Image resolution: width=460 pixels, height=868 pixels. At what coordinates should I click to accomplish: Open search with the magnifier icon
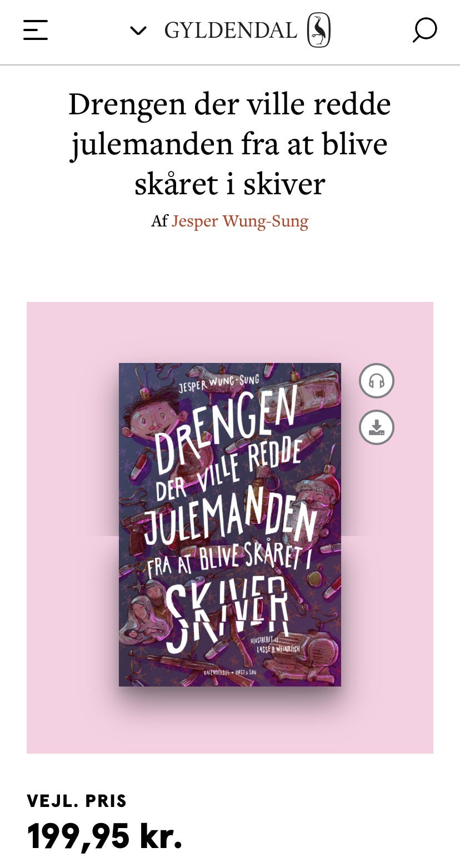coord(424,30)
